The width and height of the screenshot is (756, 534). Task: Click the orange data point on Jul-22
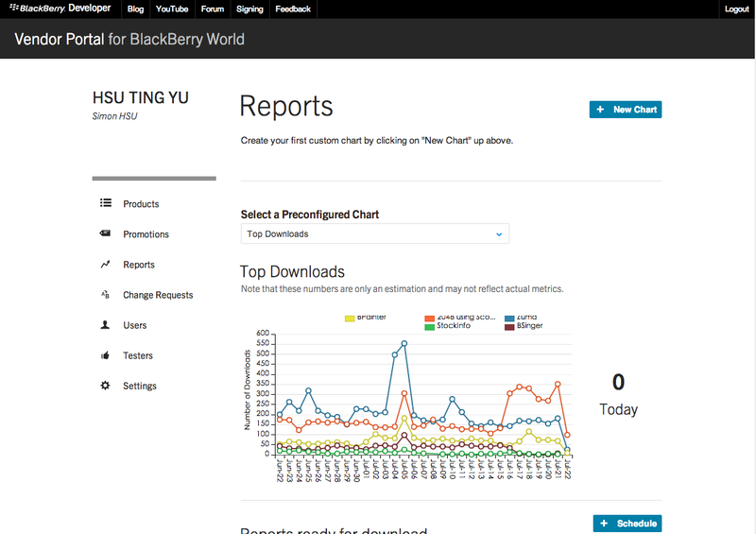[567, 435]
